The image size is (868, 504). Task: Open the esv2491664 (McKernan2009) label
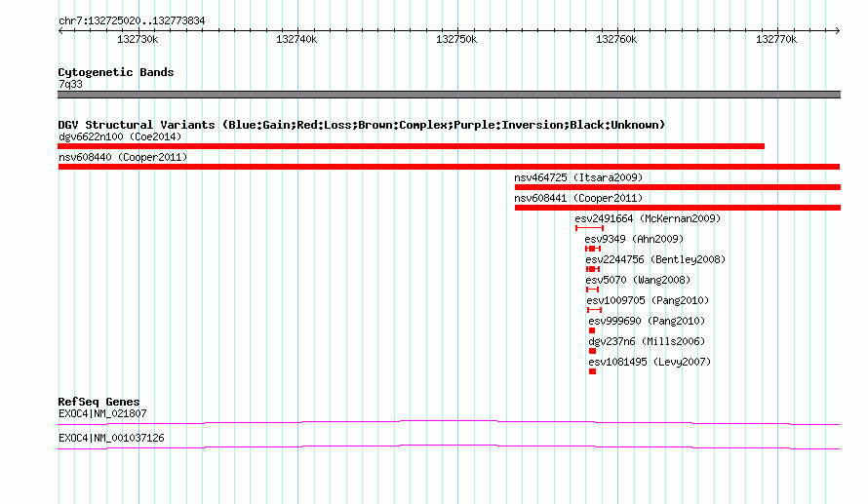pyautogui.click(x=648, y=218)
